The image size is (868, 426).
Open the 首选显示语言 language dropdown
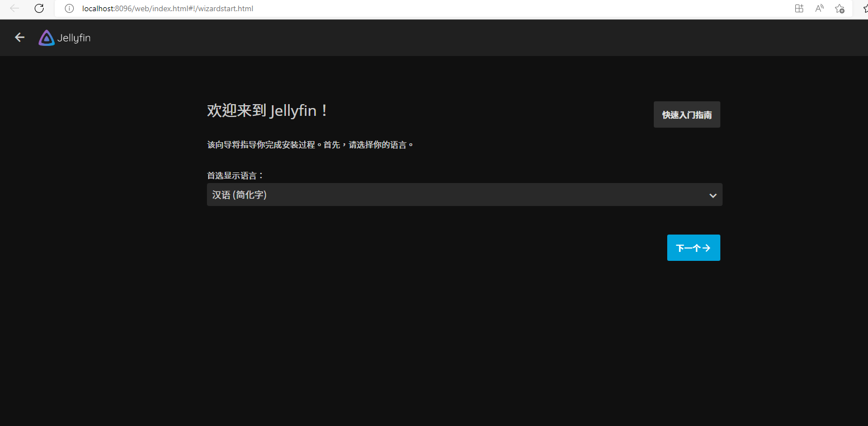pos(465,195)
